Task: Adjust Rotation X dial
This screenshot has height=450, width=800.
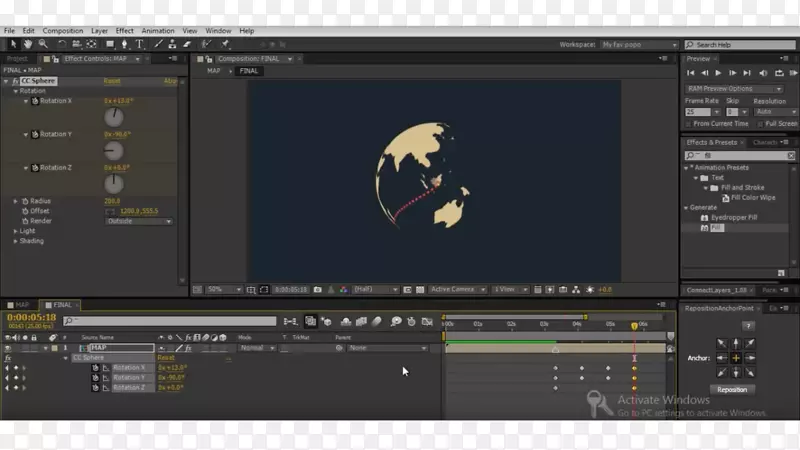Action: click(114, 117)
